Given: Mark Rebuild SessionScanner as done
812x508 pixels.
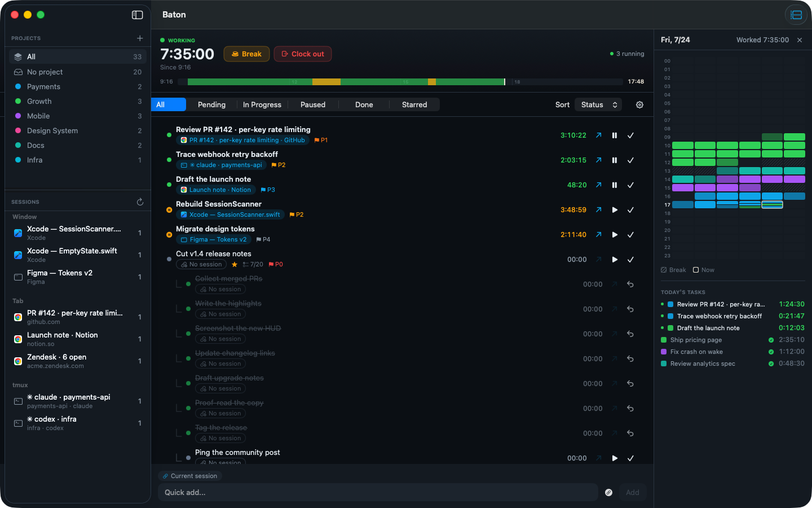Looking at the screenshot, I should tap(630, 209).
